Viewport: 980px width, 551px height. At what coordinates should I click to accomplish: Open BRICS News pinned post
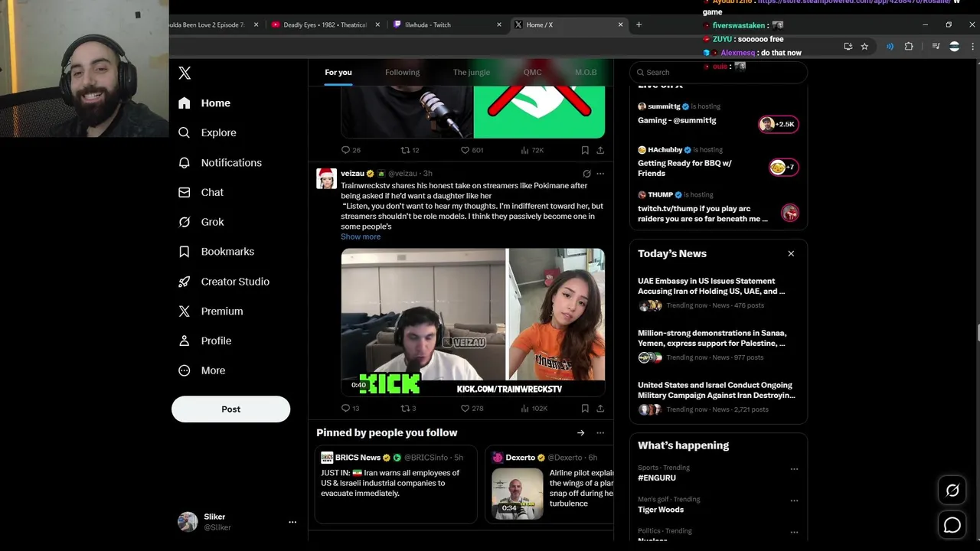396,484
